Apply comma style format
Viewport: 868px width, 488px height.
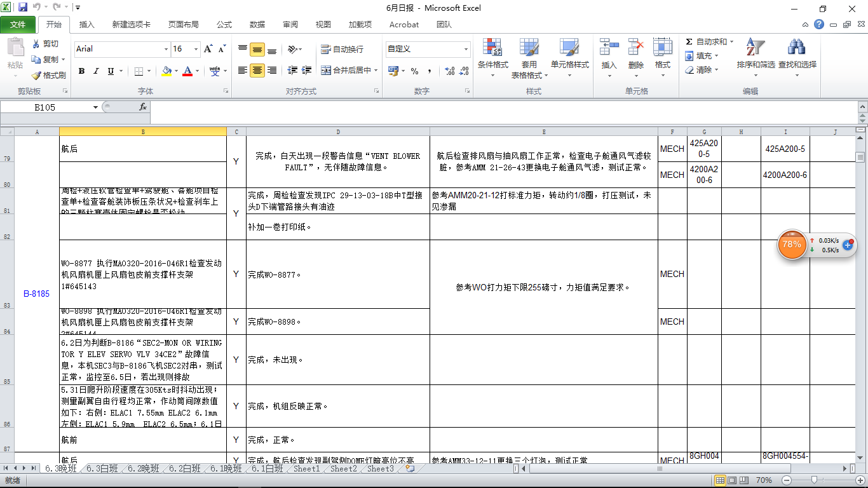click(x=430, y=71)
